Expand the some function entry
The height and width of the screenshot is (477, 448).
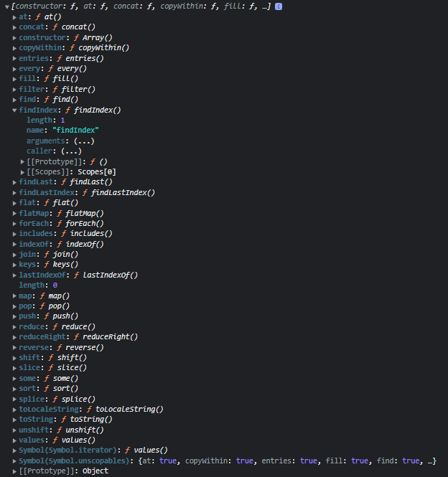point(14,379)
